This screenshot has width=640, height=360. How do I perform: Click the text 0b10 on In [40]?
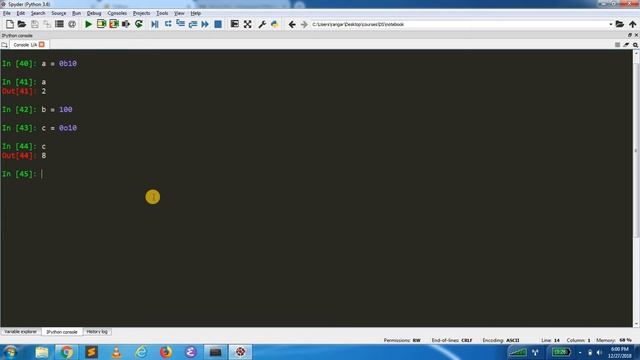tap(68, 64)
